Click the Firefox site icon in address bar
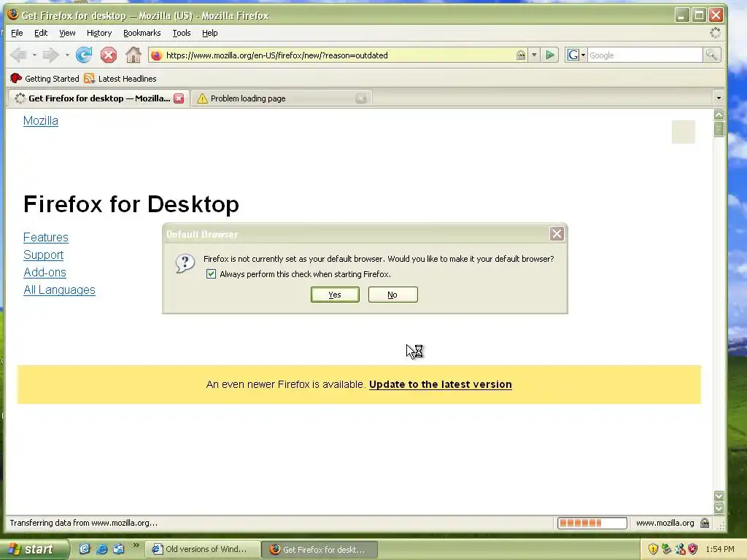Image resolution: width=747 pixels, height=560 pixels. tap(156, 55)
